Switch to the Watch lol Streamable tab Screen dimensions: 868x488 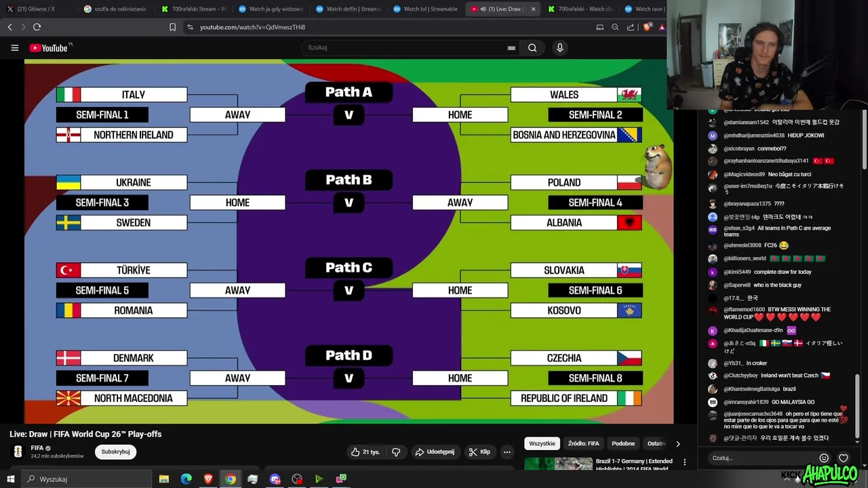click(425, 9)
